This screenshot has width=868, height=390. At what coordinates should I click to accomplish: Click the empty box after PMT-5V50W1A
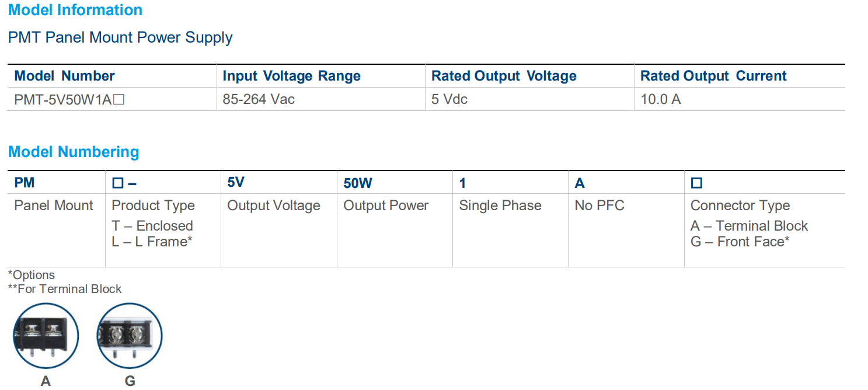pyautogui.click(x=118, y=100)
